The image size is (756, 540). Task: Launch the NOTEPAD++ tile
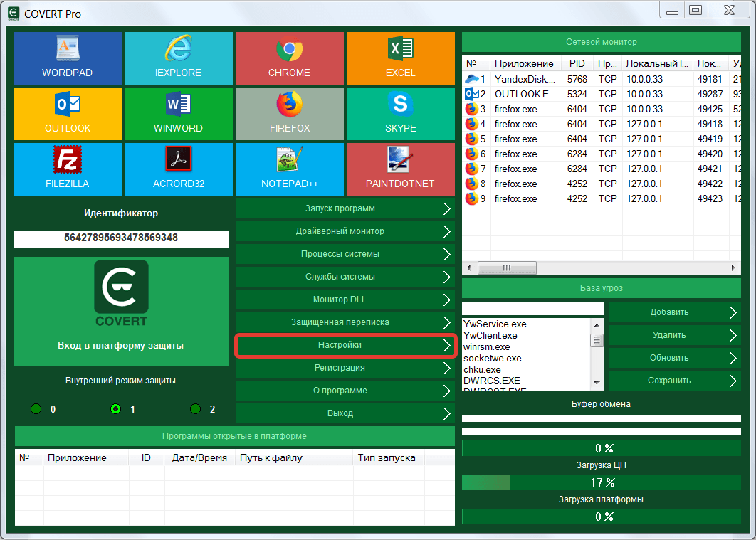(x=289, y=169)
